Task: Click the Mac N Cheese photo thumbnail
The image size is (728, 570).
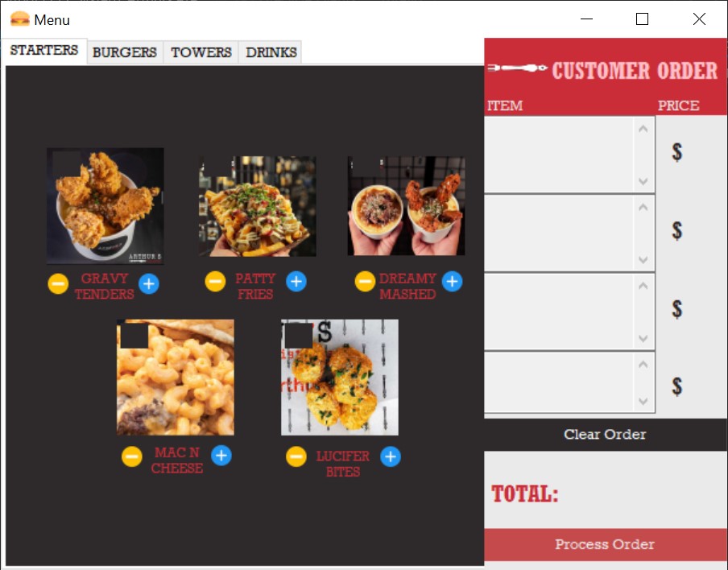Action: (x=176, y=378)
